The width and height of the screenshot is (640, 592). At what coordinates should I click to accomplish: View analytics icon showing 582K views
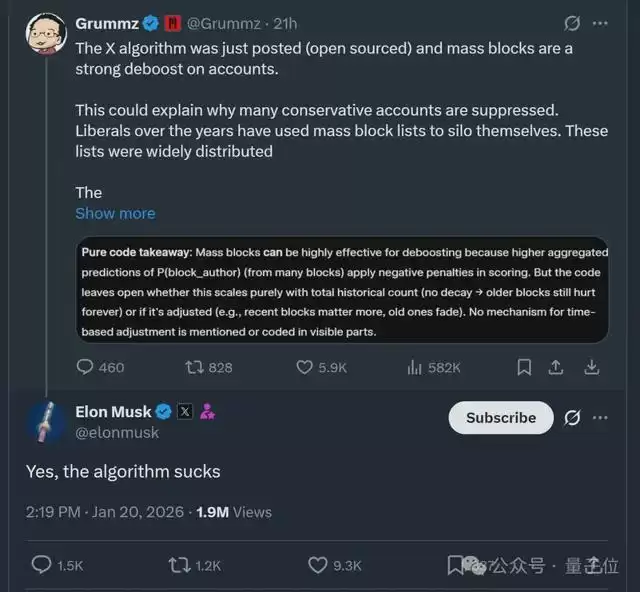pyautogui.click(x=415, y=367)
